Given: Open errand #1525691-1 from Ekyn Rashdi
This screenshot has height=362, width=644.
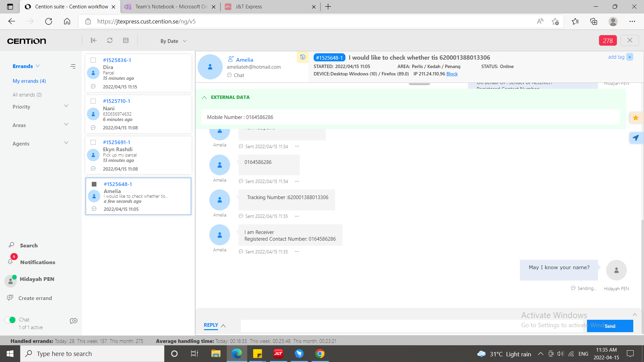Looking at the screenshot, I should (138, 155).
